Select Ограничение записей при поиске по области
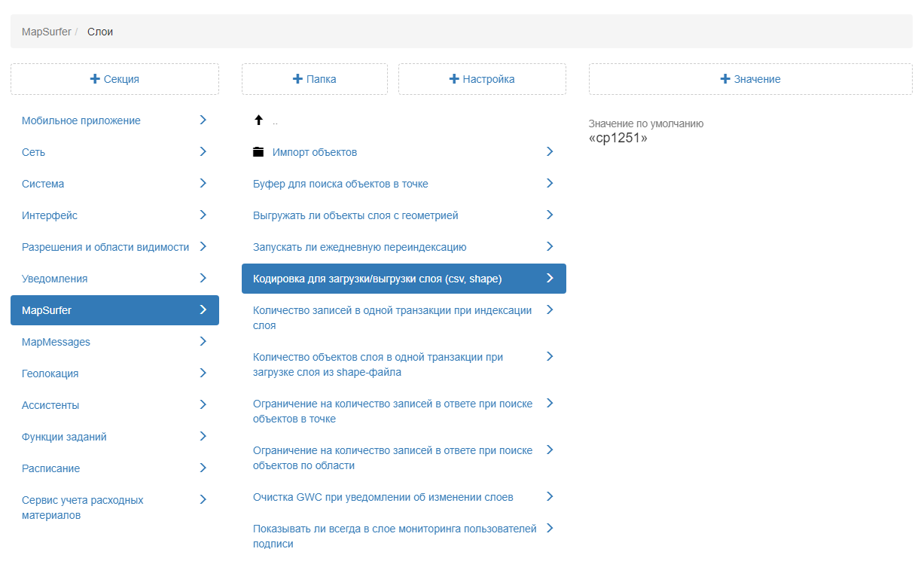The image size is (924, 561). (x=404, y=458)
